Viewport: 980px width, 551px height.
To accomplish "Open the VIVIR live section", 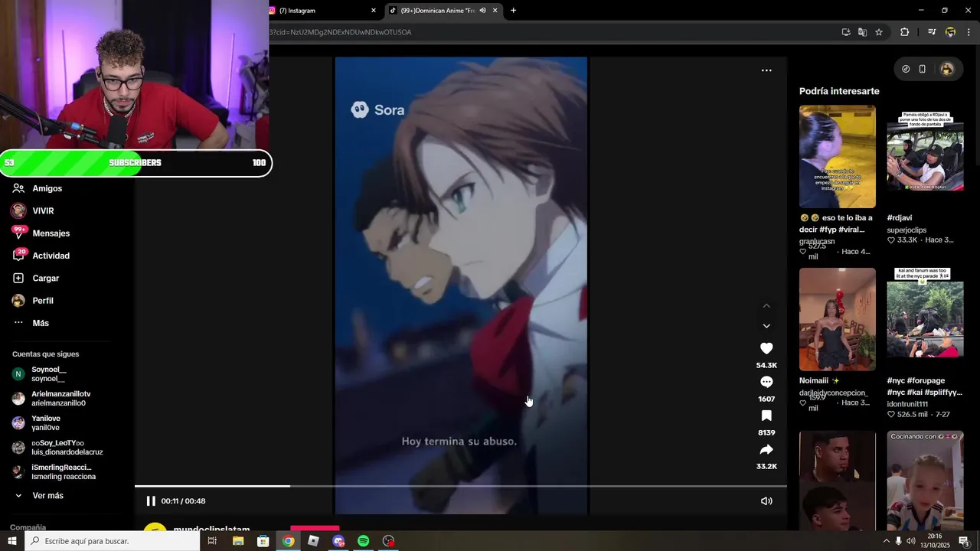I will point(43,210).
